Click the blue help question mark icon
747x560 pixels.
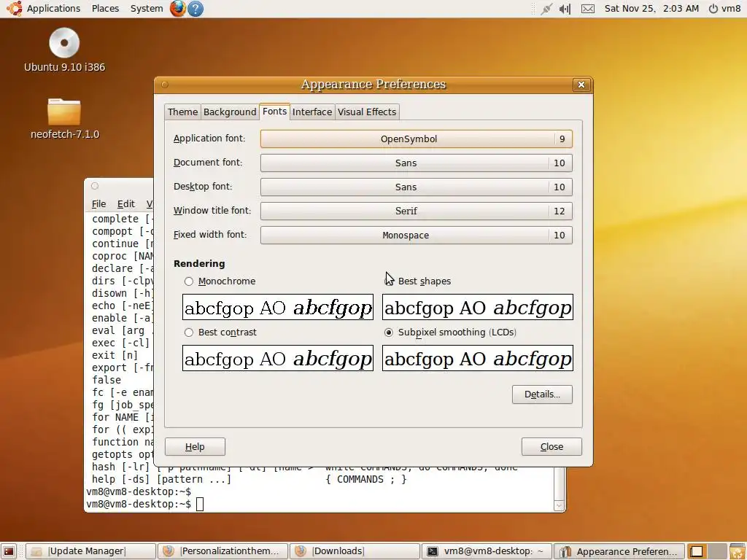tap(196, 9)
